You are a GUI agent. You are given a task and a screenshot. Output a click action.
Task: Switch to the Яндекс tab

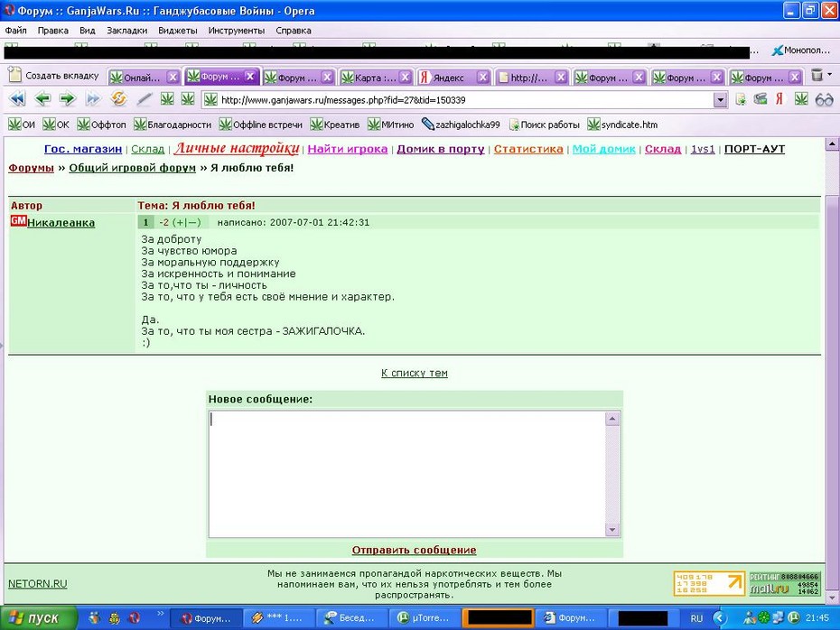448,78
